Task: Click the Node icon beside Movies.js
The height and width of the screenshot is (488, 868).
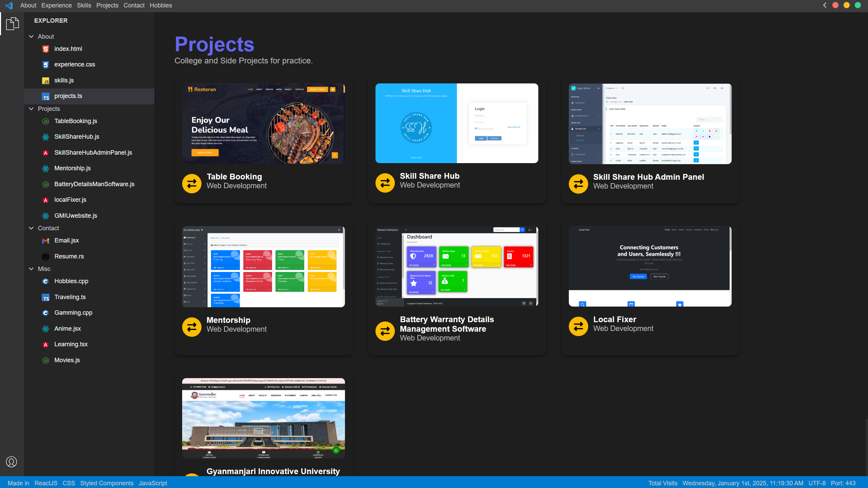Action: tap(45, 360)
